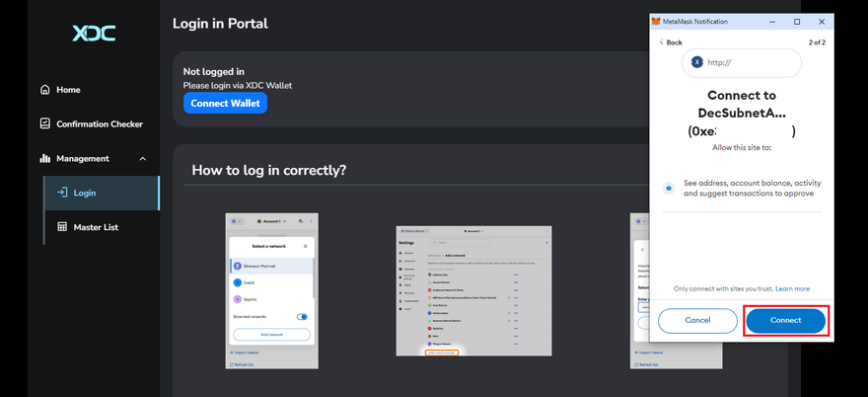Cancel the MetaMask connection request

[697, 320]
